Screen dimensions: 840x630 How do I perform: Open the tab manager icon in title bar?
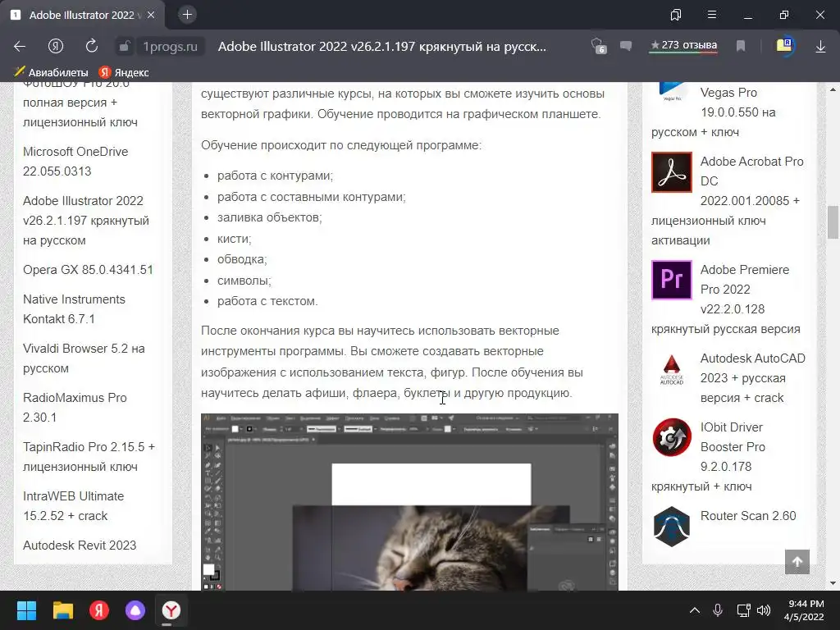click(x=676, y=15)
